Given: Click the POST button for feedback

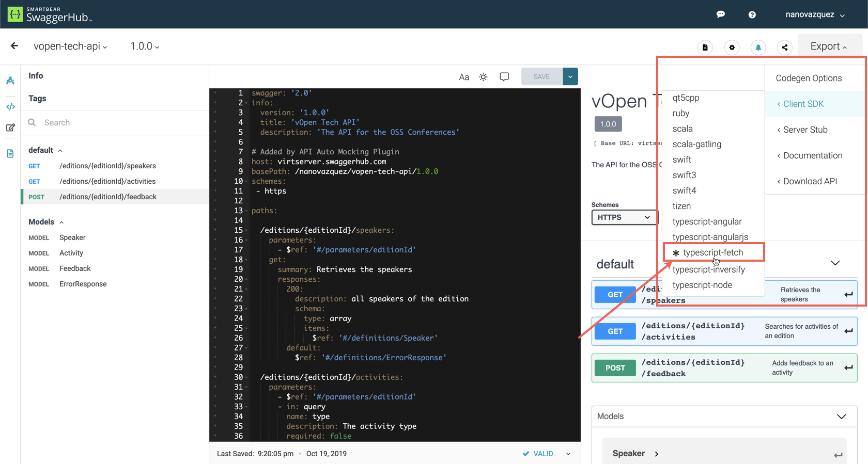Looking at the screenshot, I should click(615, 367).
